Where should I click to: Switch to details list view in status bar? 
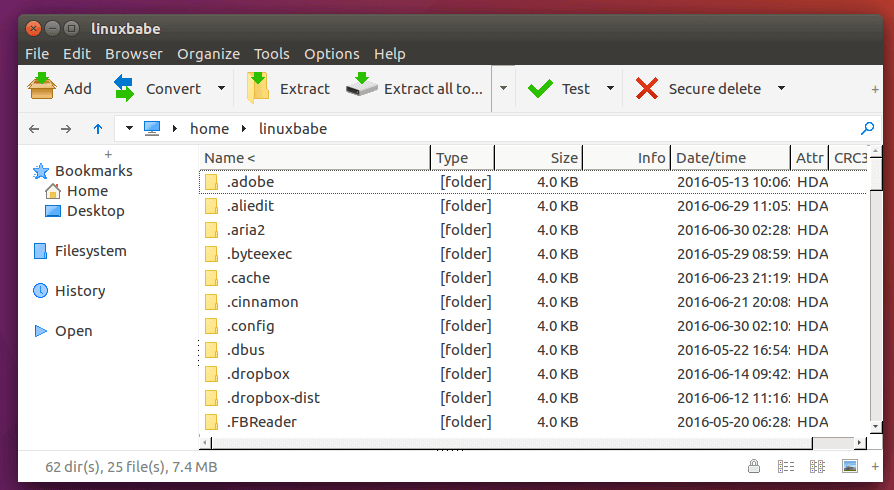(x=785, y=467)
